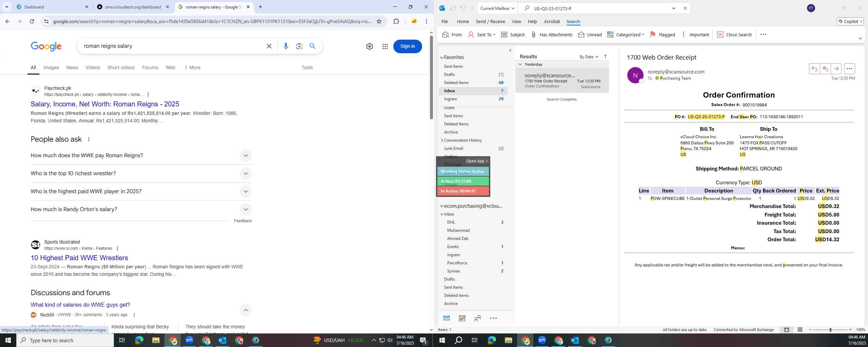868x347 pixels.
Task: Open the Categorized filter dropdown
Action: [626, 35]
